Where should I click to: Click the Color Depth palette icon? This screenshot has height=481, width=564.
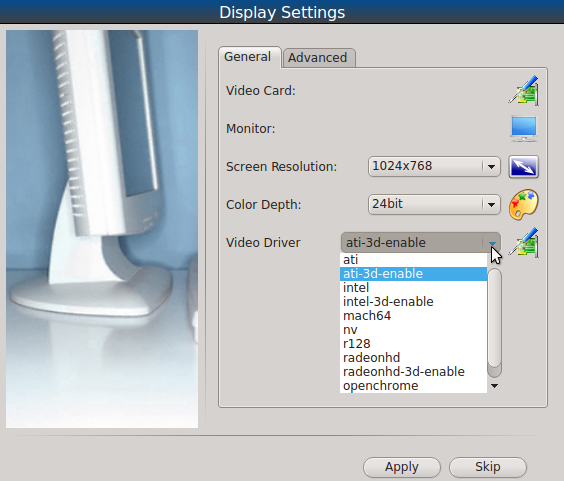(x=524, y=204)
